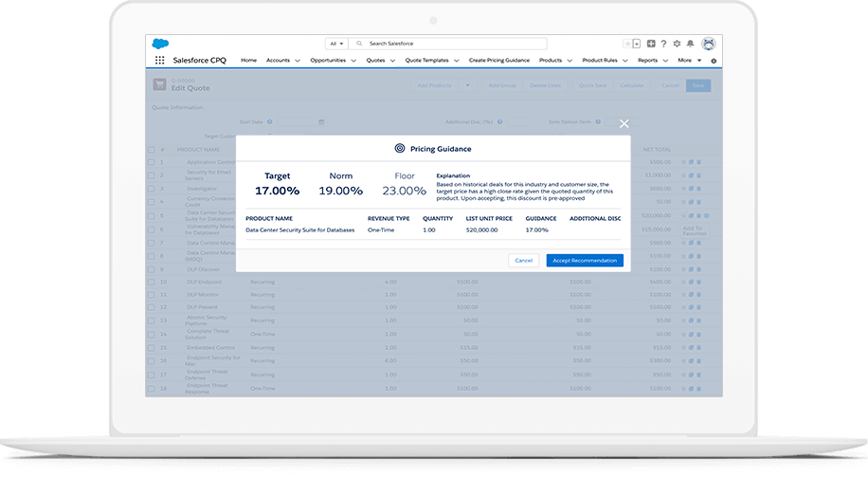Tick the checkbox for Embedded Control row

point(152,347)
